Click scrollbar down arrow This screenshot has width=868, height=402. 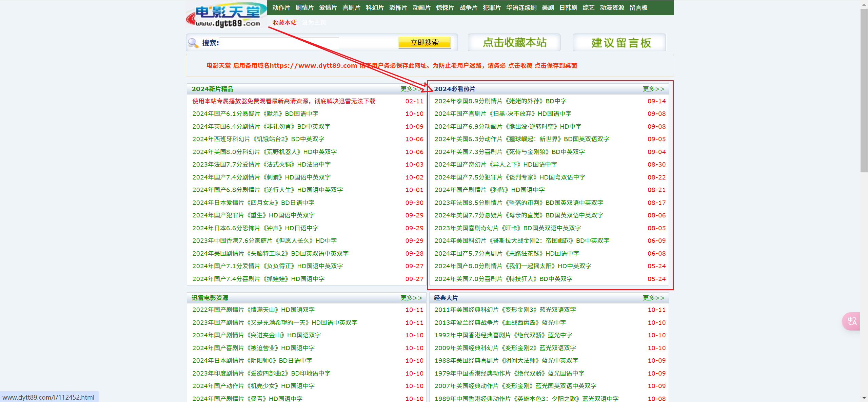coord(864,398)
